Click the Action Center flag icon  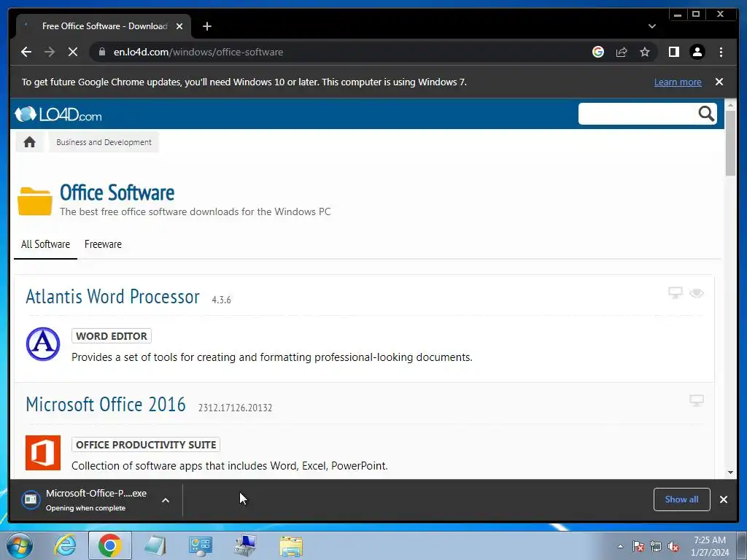click(638, 546)
